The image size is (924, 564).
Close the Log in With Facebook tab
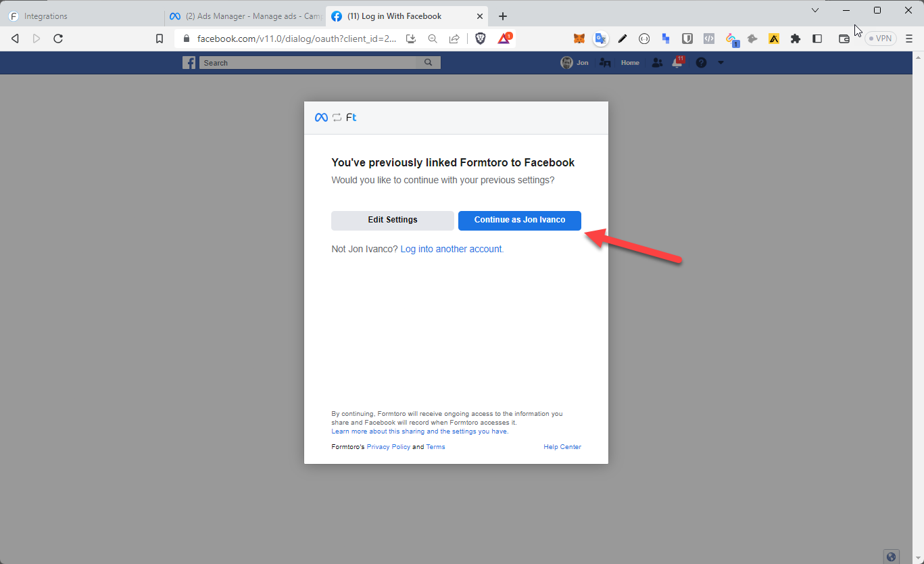click(x=479, y=16)
